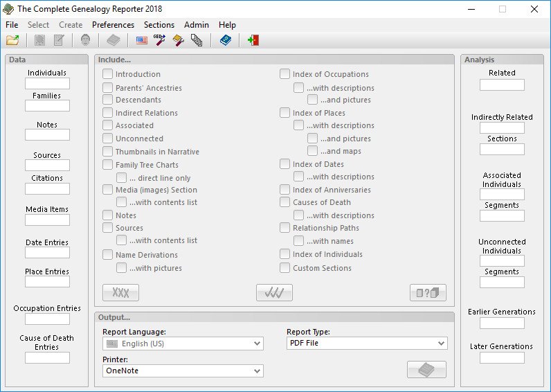Click the Occupation Entries field

click(x=48, y=319)
